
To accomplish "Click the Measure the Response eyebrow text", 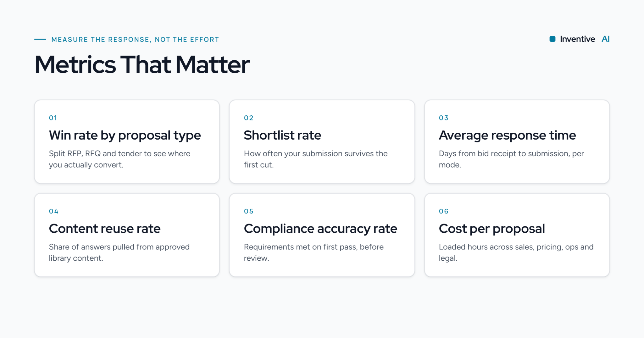I will pos(135,40).
